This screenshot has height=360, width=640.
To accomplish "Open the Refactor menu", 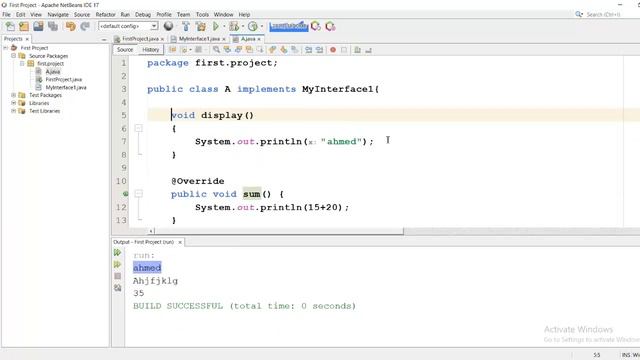I will [106, 14].
